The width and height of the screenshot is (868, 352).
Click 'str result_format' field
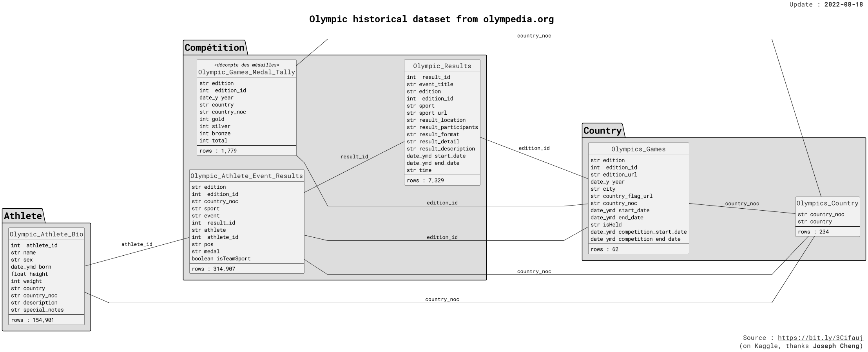click(433, 134)
